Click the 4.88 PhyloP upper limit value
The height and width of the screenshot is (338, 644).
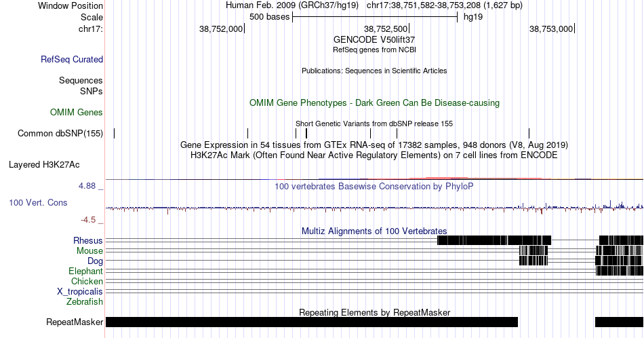[x=87, y=186]
